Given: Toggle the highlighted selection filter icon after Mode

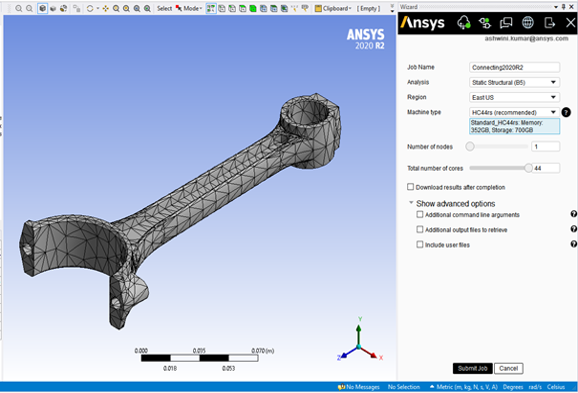Looking at the screenshot, I should [211, 8].
